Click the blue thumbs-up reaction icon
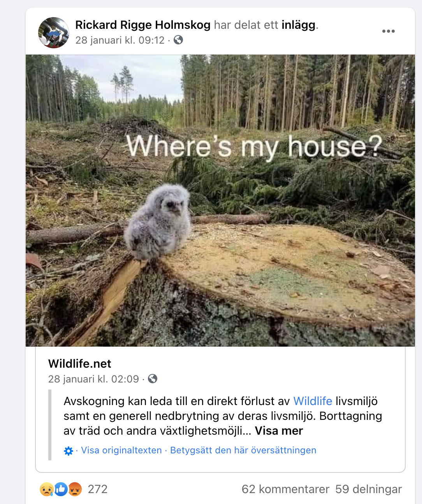The height and width of the screenshot is (504, 422). 61,489
